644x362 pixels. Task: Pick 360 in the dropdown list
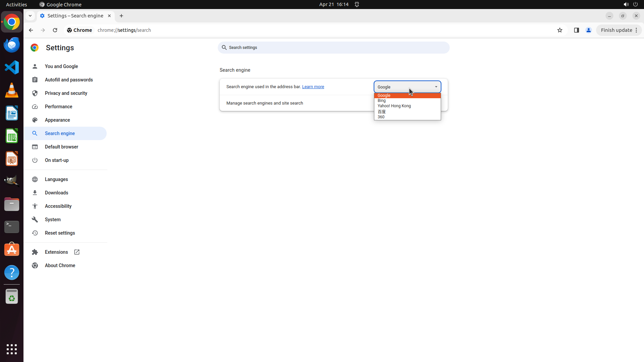tap(381, 117)
